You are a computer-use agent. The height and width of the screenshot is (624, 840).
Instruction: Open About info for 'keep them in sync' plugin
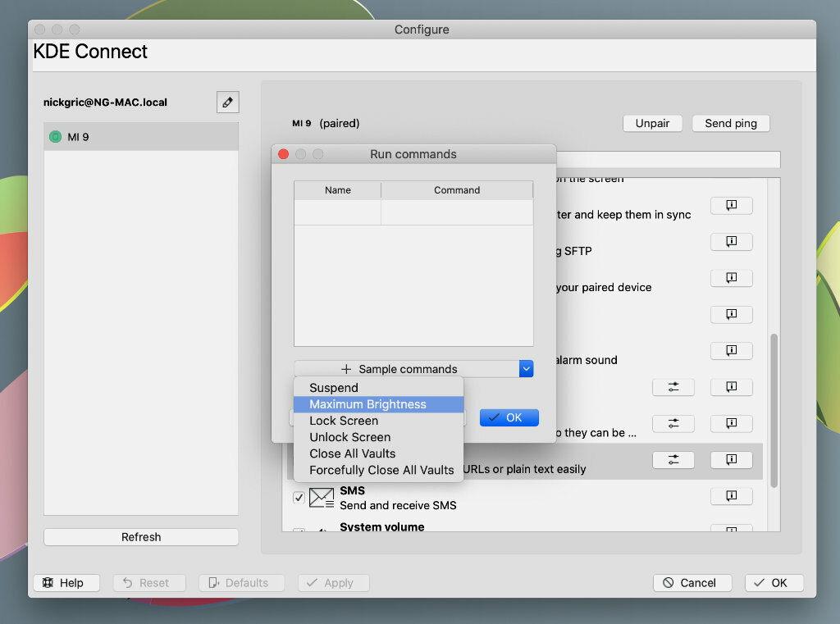731,205
